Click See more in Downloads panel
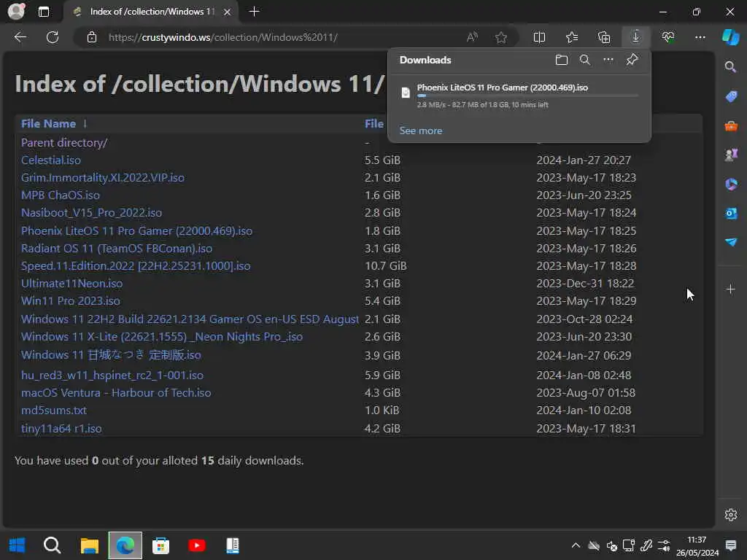 (421, 131)
